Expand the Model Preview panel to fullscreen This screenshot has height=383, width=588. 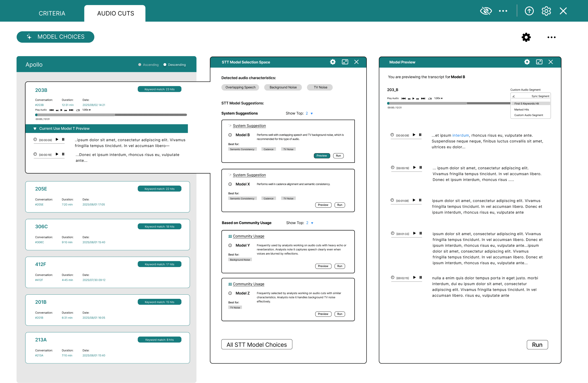click(539, 62)
